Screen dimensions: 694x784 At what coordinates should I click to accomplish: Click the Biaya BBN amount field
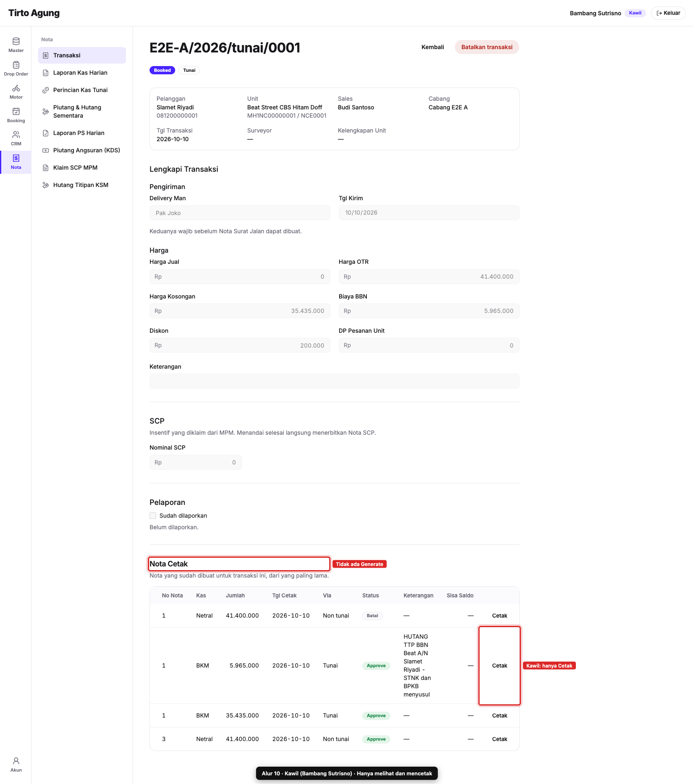click(x=429, y=311)
